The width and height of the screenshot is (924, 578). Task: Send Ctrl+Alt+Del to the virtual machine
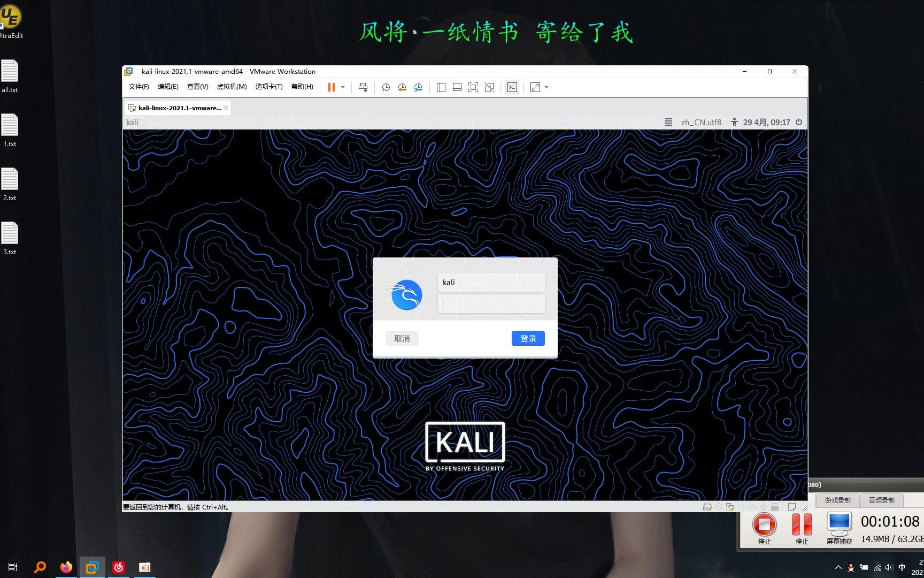click(x=363, y=87)
